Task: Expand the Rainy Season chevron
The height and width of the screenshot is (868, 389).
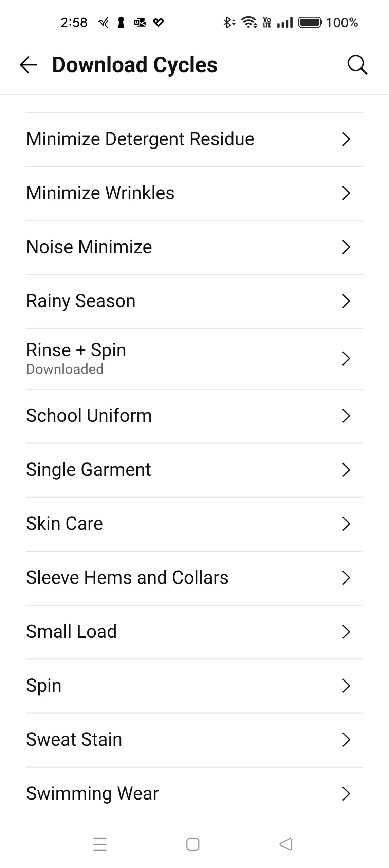Action: click(346, 301)
